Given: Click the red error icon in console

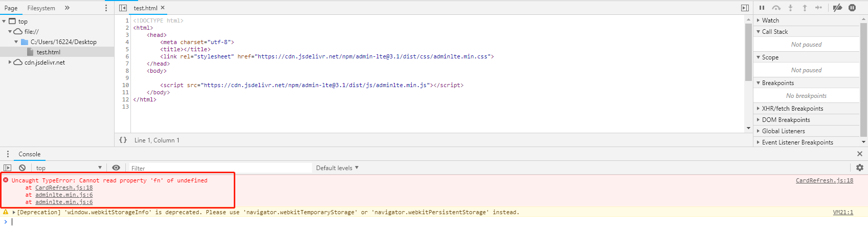Looking at the screenshot, I should (x=6, y=180).
